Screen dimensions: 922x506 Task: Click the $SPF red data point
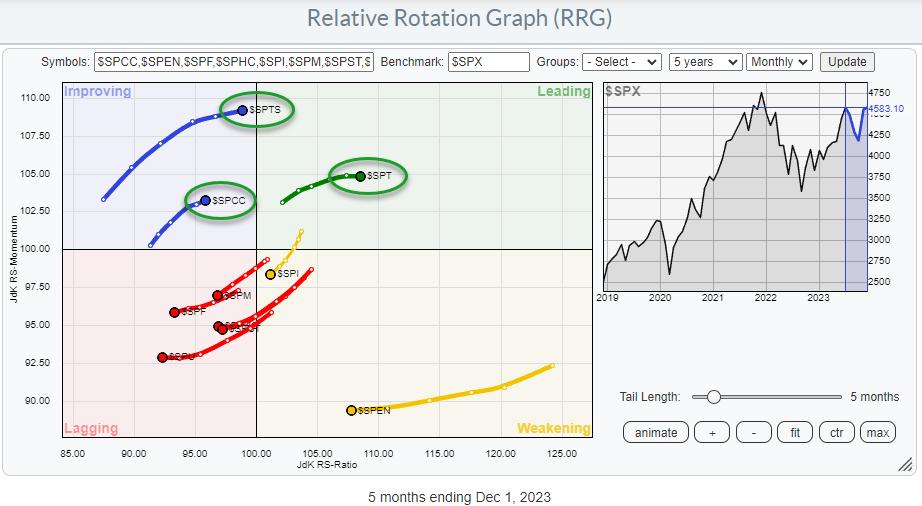click(x=174, y=312)
